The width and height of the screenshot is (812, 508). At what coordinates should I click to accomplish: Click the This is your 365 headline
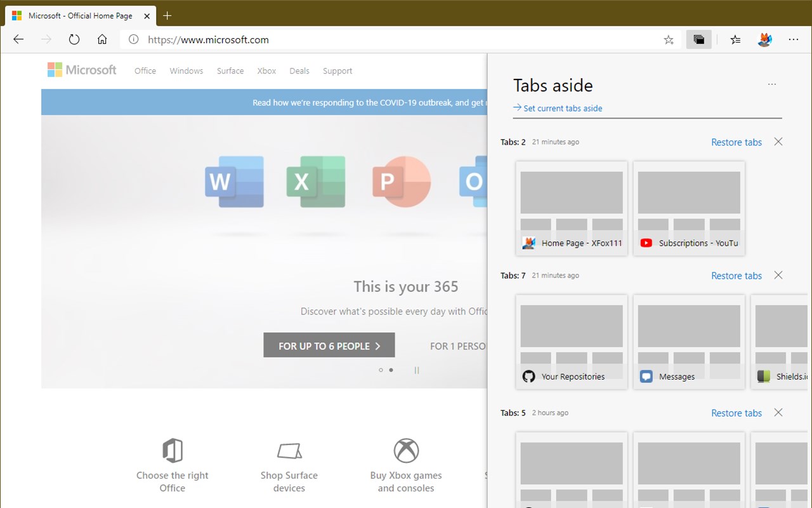click(x=406, y=286)
